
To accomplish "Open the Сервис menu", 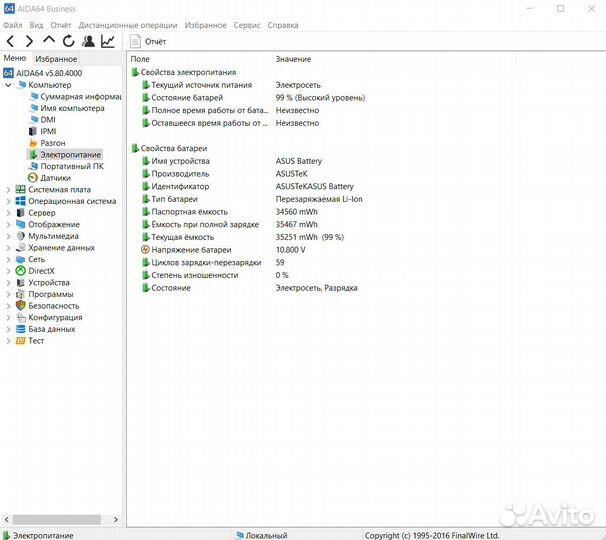I will click(x=247, y=25).
